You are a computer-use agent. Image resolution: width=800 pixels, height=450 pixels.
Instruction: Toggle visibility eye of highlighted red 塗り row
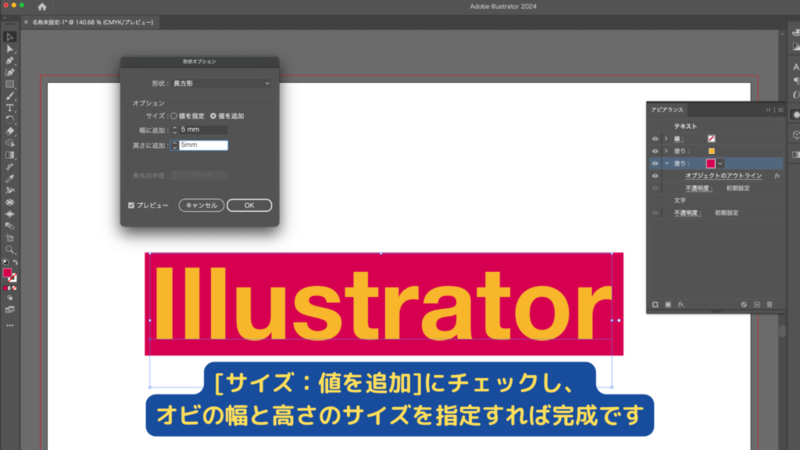coord(655,163)
